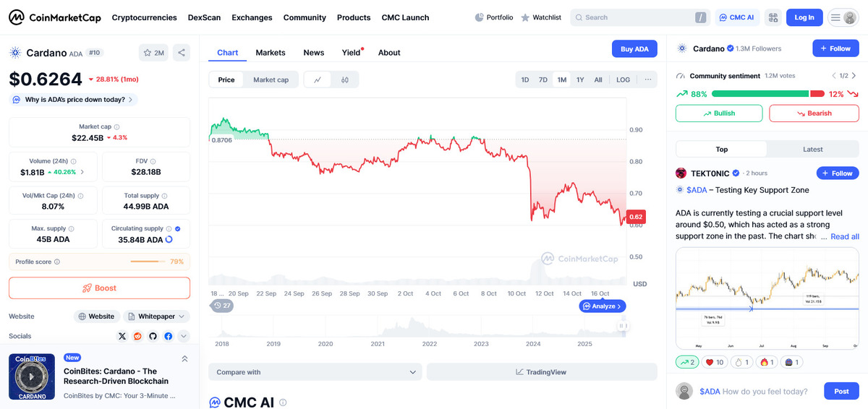Image resolution: width=868 pixels, height=409 pixels.
Task: Open the Compare with dropdown
Action: (x=315, y=372)
